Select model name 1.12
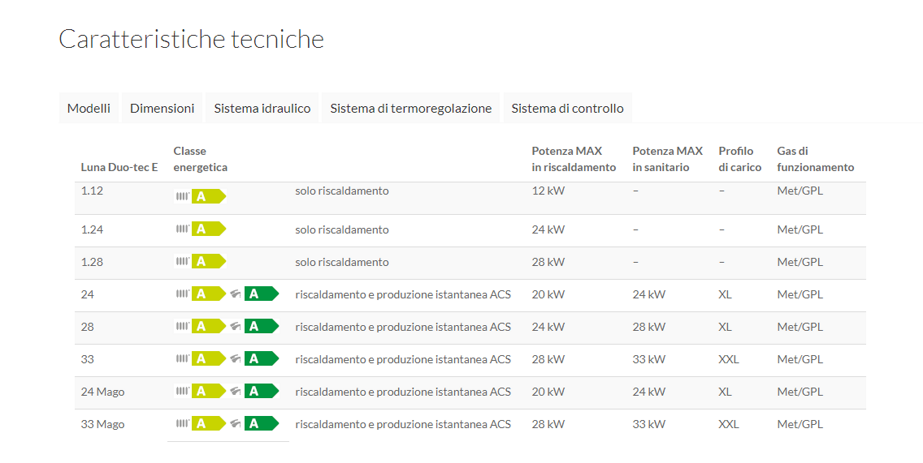The image size is (923, 463). click(x=92, y=191)
